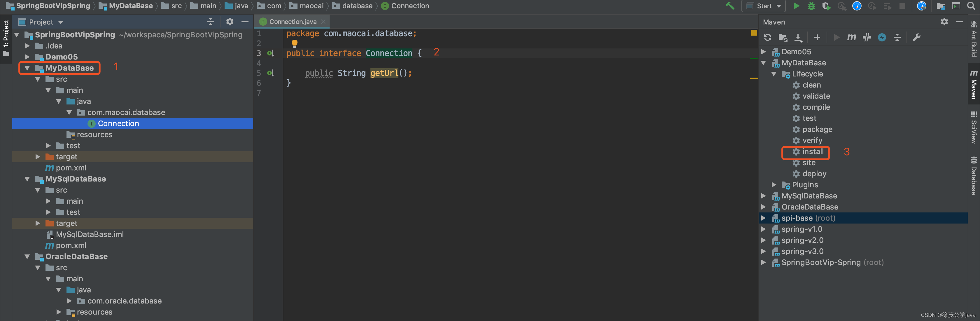Add Maven project with plus icon
This screenshot has width=980, height=321.
pos(817,37)
